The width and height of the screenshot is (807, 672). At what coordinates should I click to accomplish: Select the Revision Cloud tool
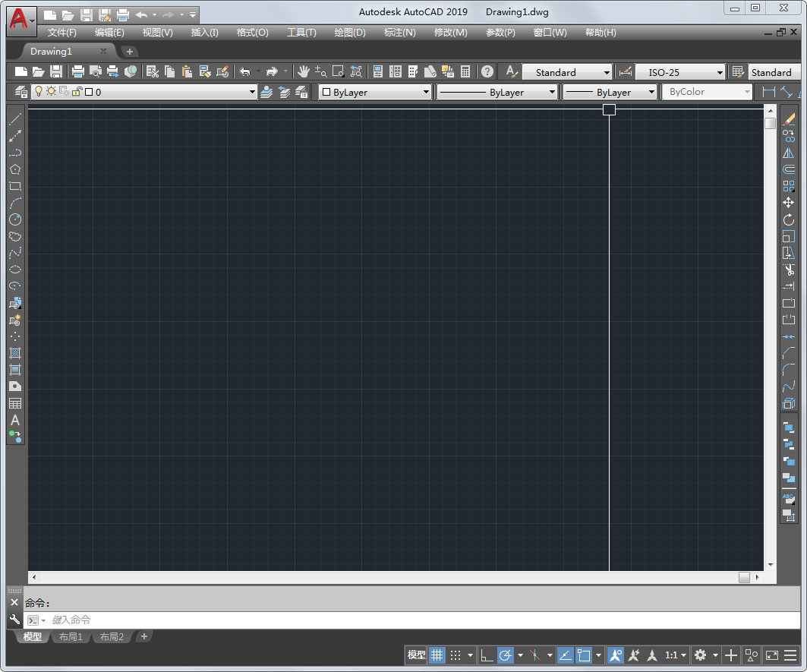[x=14, y=236]
